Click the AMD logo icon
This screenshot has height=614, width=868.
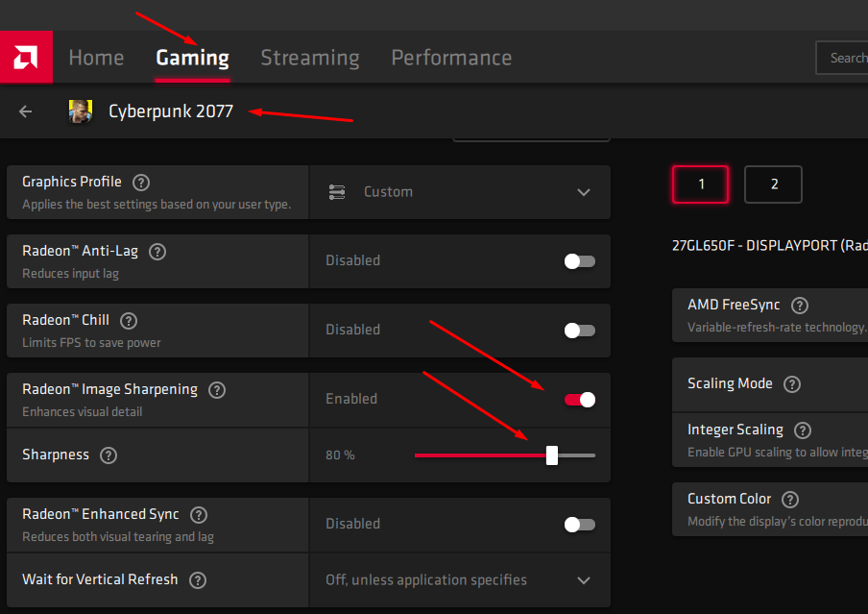pyautogui.click(x=26, y=58)
